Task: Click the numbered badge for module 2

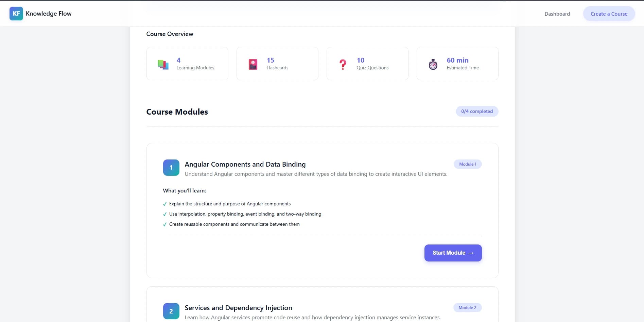Action: (171, 311)
